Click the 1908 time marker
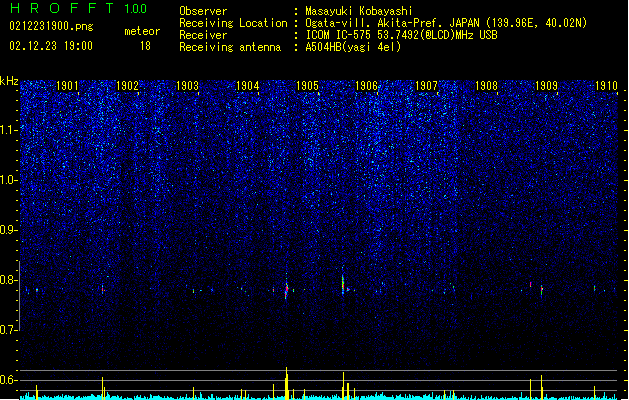This screenshot has height=400, width=629. click(486, 86)
